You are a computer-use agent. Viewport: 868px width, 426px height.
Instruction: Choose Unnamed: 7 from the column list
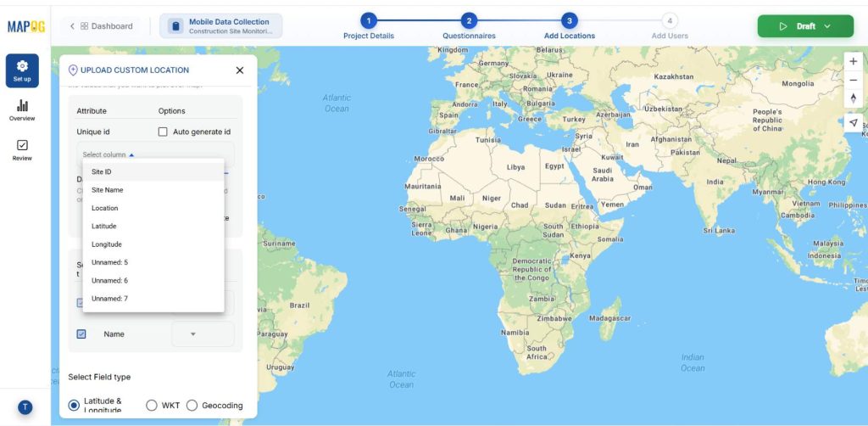[153, 299]
